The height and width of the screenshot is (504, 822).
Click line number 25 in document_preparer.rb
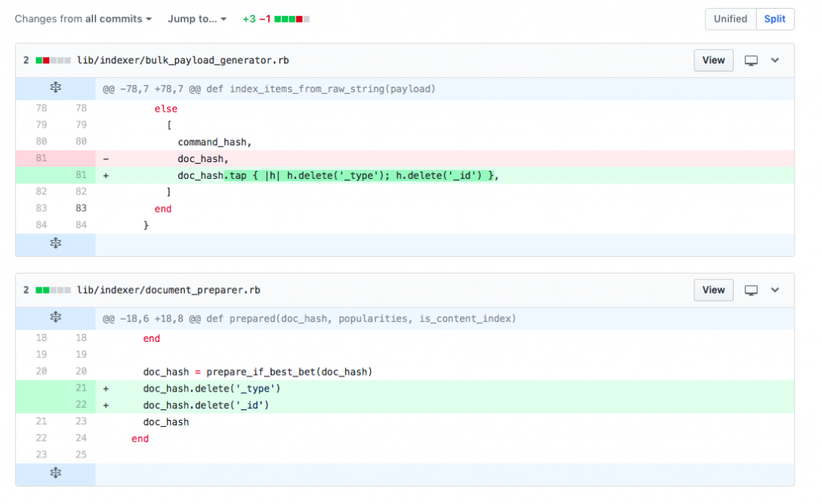click(81, 455)
